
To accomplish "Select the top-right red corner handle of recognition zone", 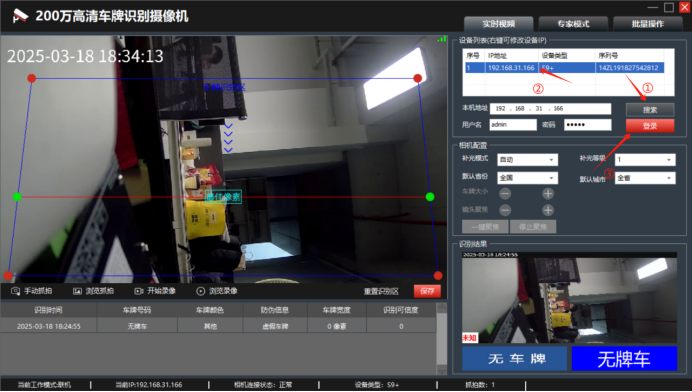I will point(417,78).
